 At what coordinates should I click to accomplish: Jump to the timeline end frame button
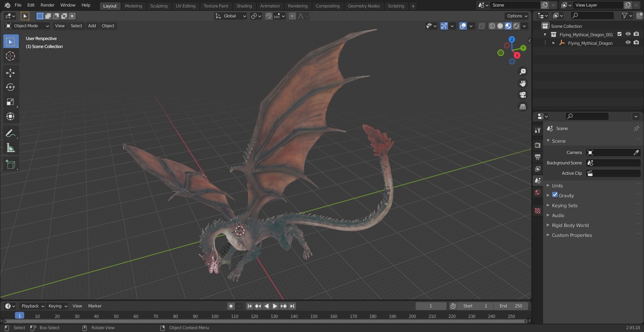coord(292,306)
